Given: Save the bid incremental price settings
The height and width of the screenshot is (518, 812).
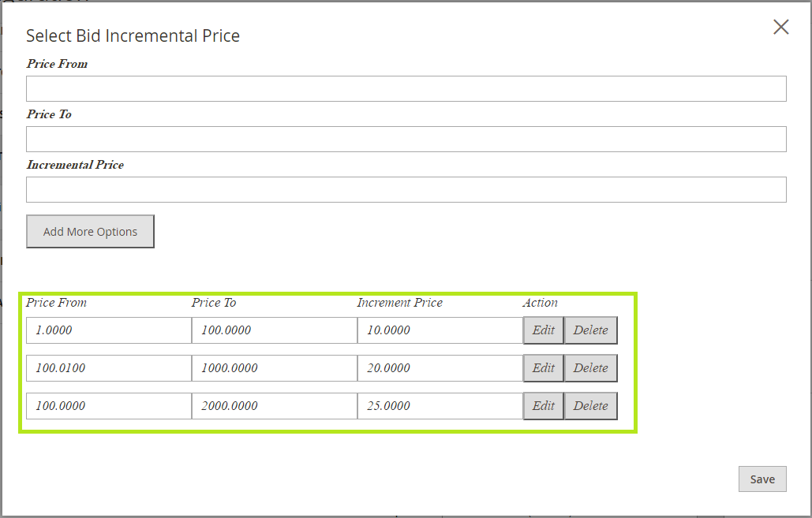Looking at the screenshot, I should [x=762, y=479].
